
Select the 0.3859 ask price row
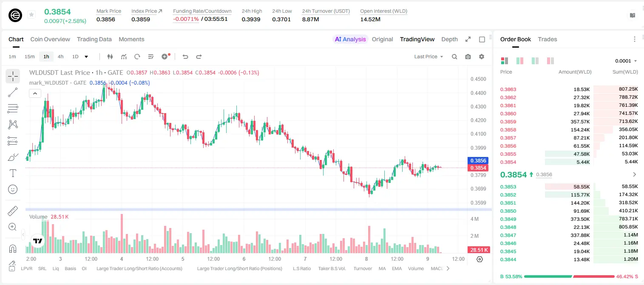569,122
